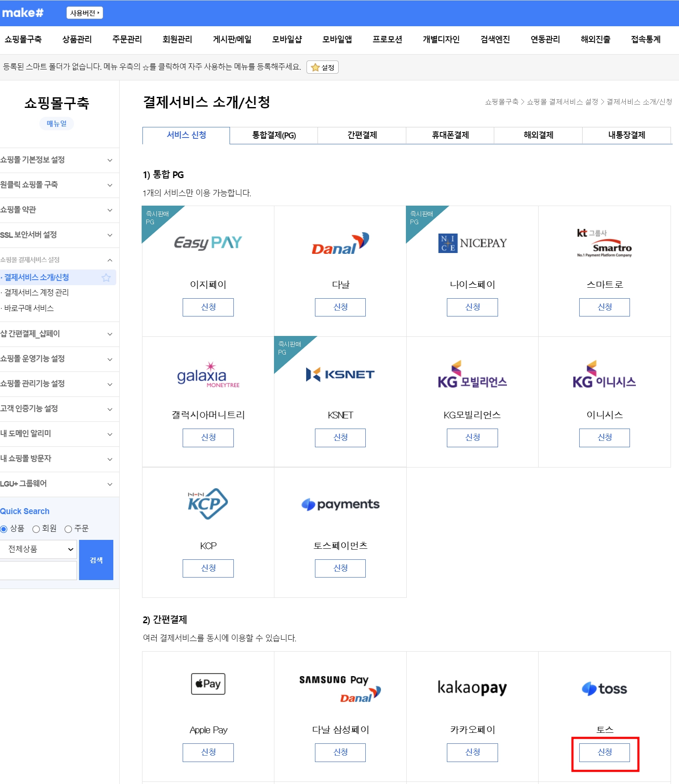This screenshot has width=679, height=784.
Task: Select the 회원 radio button
Action: [x=36, y=529]
